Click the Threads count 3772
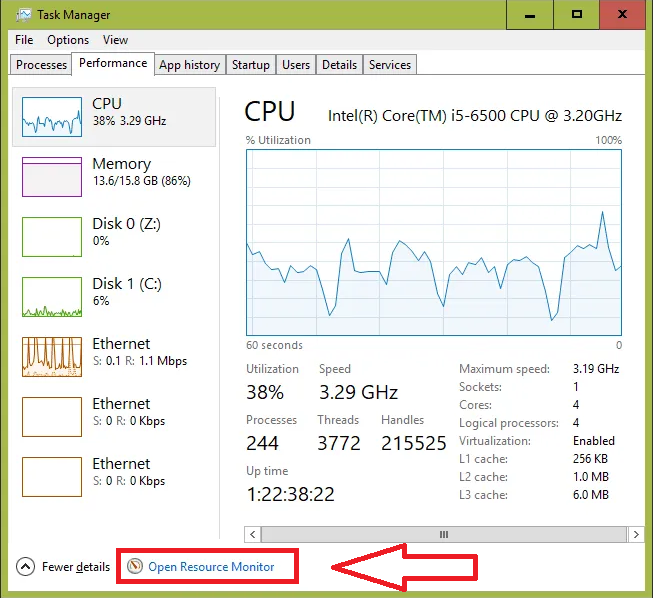 339,443
